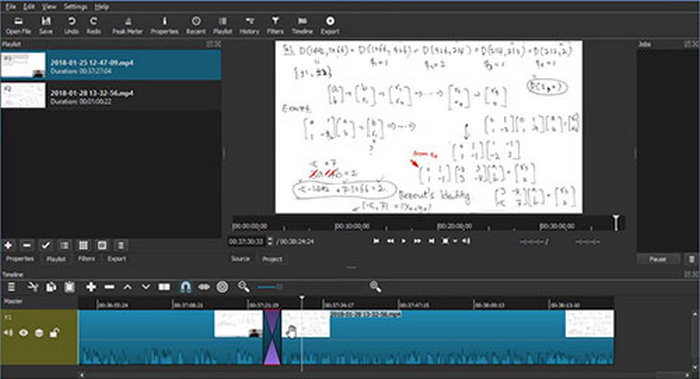The height and width of the screenshot is (379, 700).
Task: Open Filters from the top toolbar
Action: (x=275, y=25)
